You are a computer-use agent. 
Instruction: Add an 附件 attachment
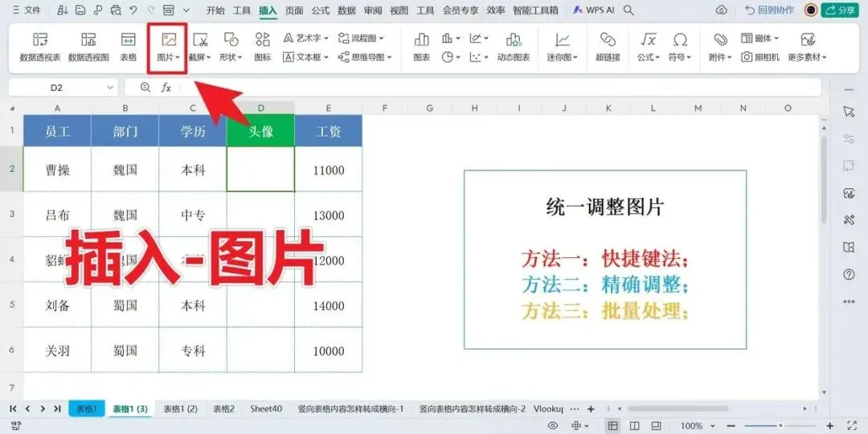(720, 47)
